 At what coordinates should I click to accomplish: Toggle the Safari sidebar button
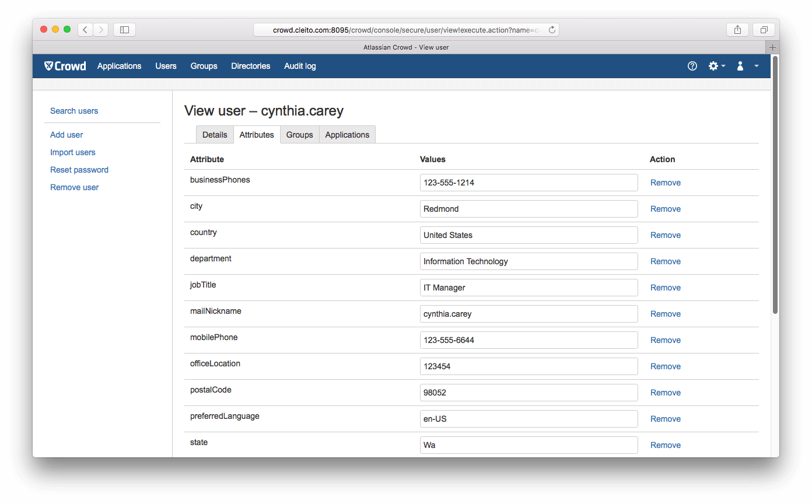click(124, 29)
